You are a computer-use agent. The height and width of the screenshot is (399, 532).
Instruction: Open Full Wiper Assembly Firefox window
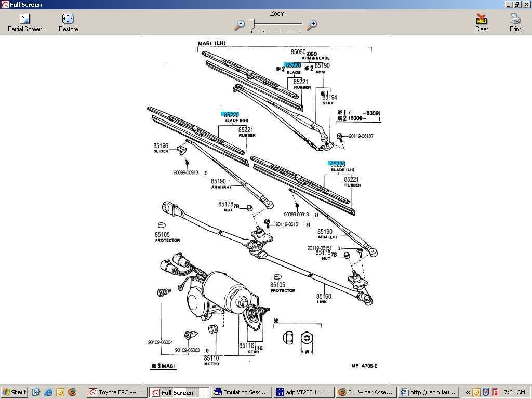coord(366,392)
